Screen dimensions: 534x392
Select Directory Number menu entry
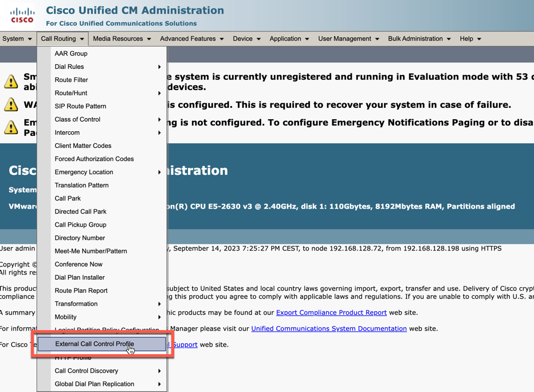click(80, 238)
